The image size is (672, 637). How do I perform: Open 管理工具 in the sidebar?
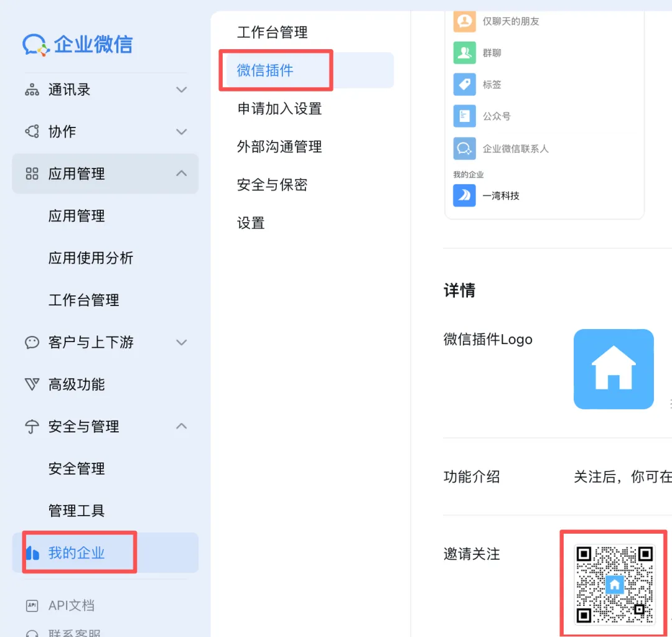coord(77,511)
